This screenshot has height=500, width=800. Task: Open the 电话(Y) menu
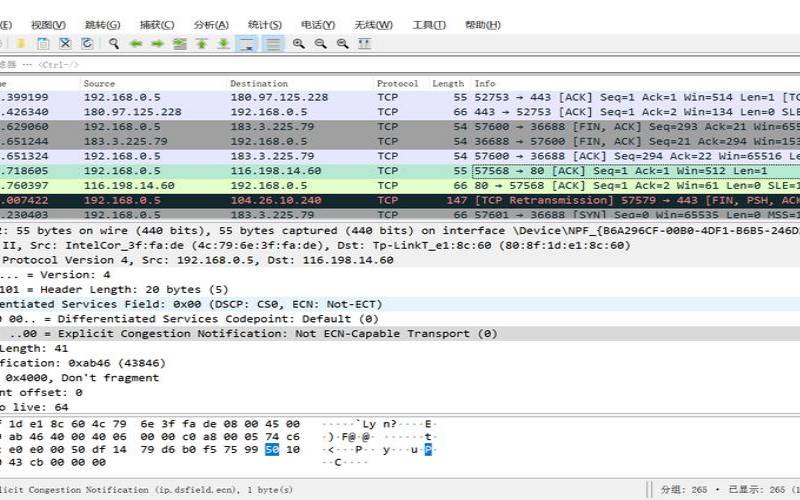(x=318, y=24)
